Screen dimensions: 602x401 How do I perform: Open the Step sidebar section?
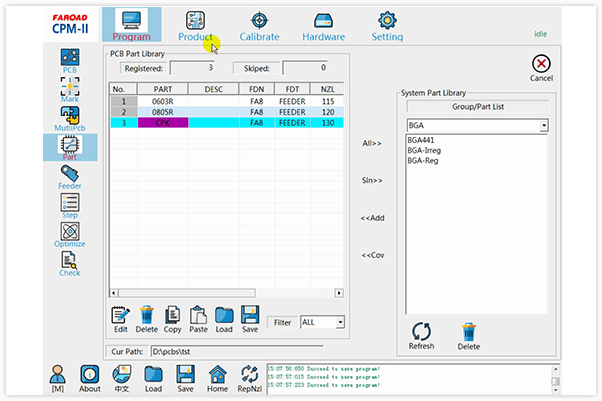pos(69,206)
